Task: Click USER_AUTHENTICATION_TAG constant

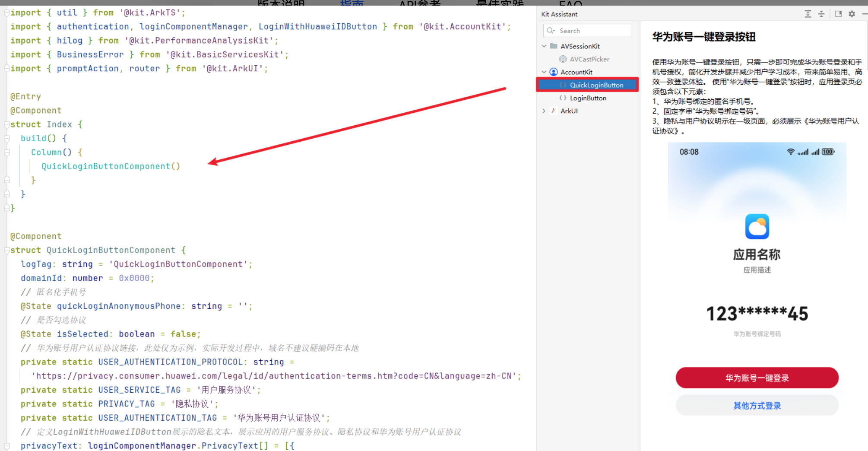Action: (158, 418)
